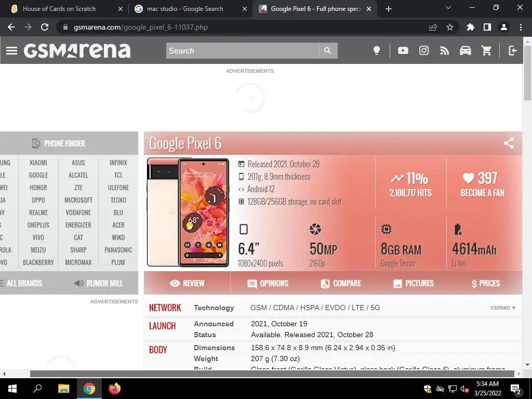Open the Infinix brand link
This screenshot has width=532, height=399.
pos(118,163)
